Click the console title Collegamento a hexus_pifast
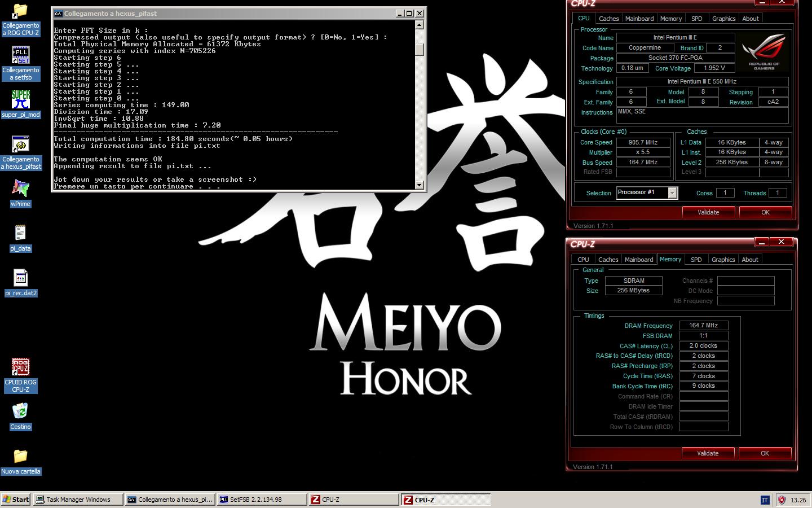The height and width of the screenshot is (508, 812). click(x=111, y=14)
